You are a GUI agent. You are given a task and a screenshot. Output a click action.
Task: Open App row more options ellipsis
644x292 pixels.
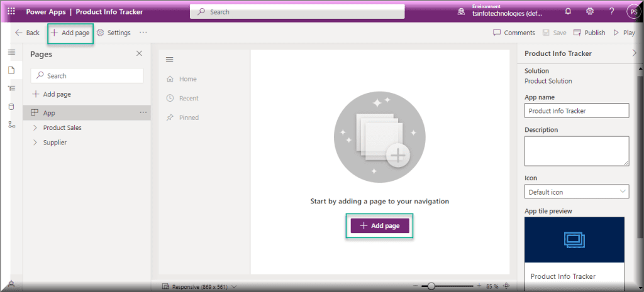[x=143, y=112]
